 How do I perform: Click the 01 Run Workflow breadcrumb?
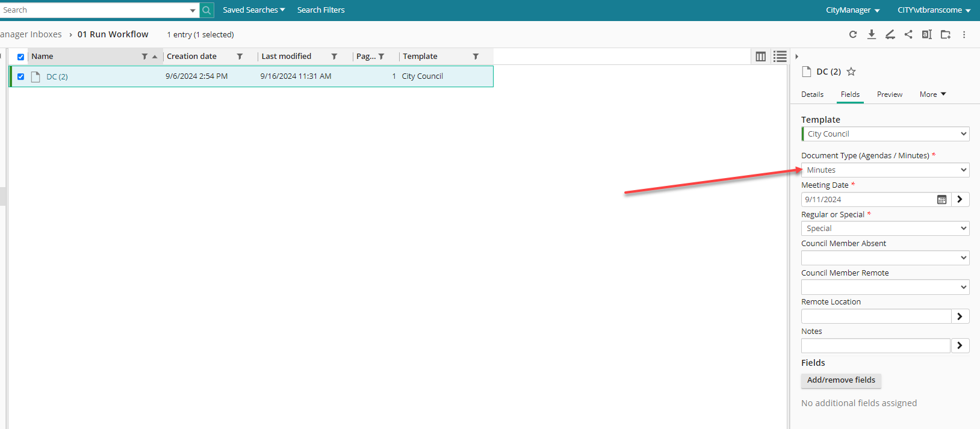click(113, 34)
